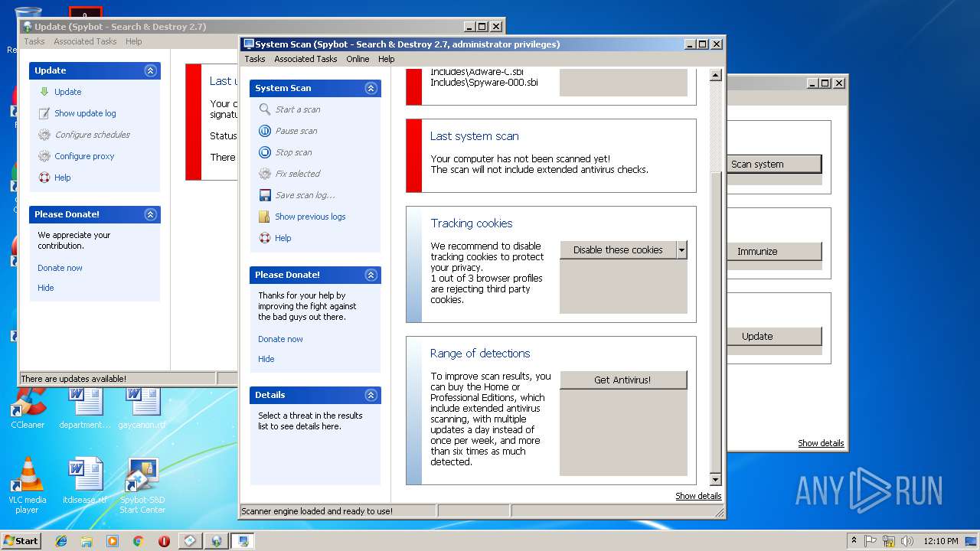Open Windows Explorer folder icon in taskbar
980x551 pixels.
(x=87, y=541)
